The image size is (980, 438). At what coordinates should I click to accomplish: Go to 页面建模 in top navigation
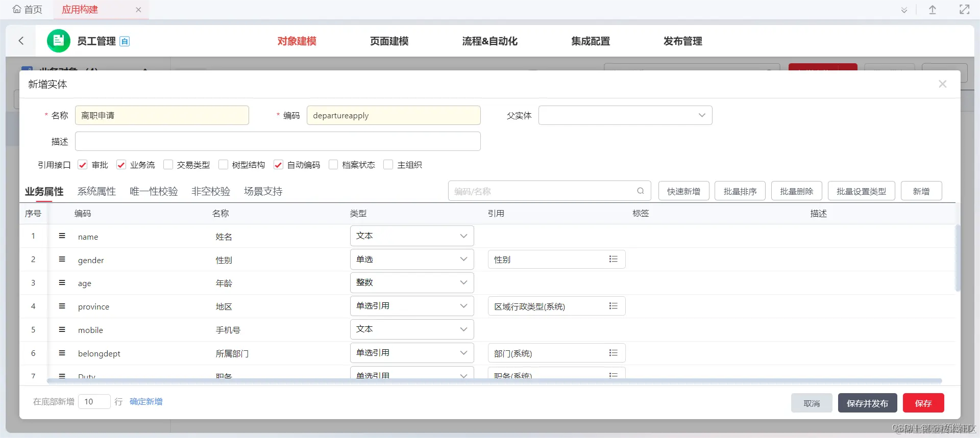point(389,41)
